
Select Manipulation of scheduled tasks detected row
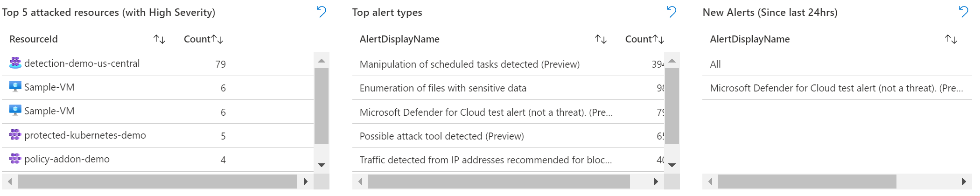coord(508,64)
